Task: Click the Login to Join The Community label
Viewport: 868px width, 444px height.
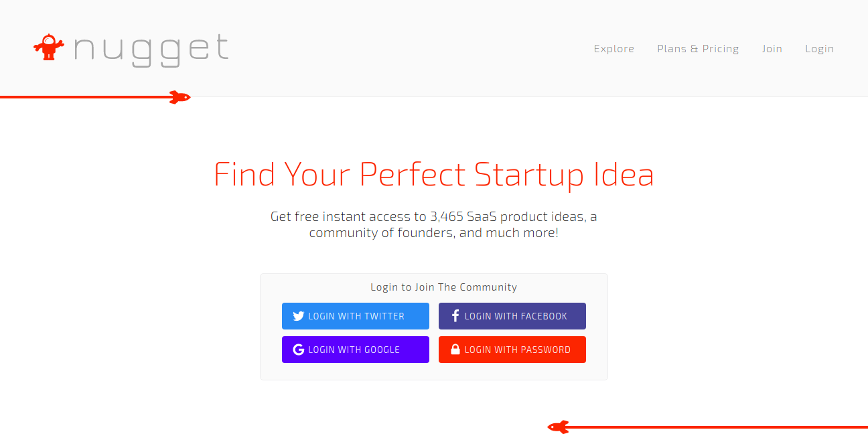Action: (443, 287)
